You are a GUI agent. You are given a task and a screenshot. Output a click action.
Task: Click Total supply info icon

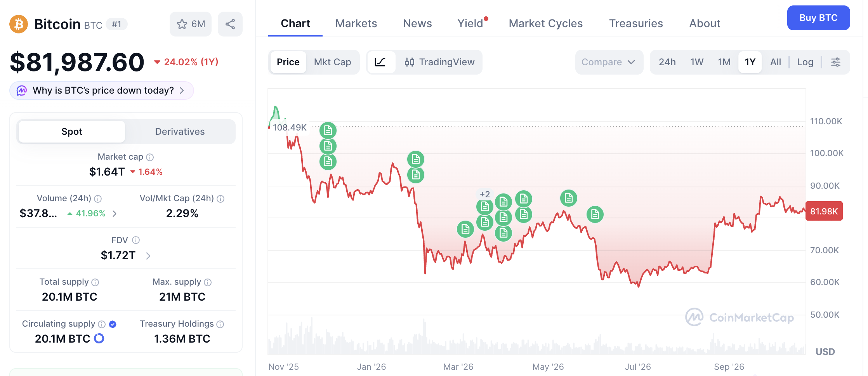[95, 282]
